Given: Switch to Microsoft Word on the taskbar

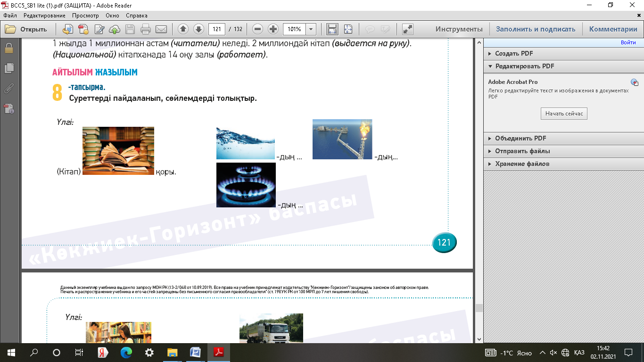Looking at the screenshot, I should pos(195,352).
